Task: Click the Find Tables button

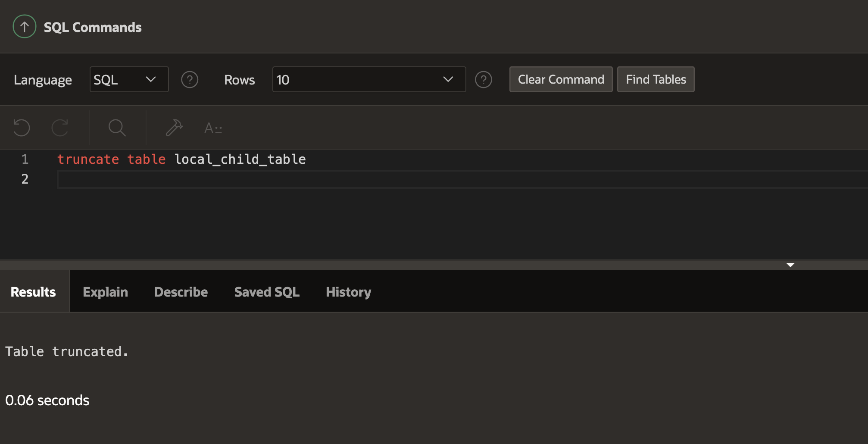Action: [656, 79]
